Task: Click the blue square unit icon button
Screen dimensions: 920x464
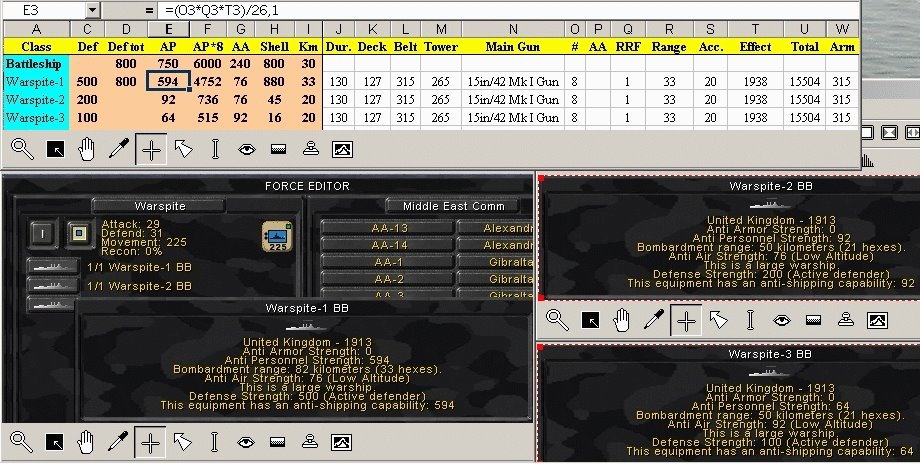Action: click(80, 234)
